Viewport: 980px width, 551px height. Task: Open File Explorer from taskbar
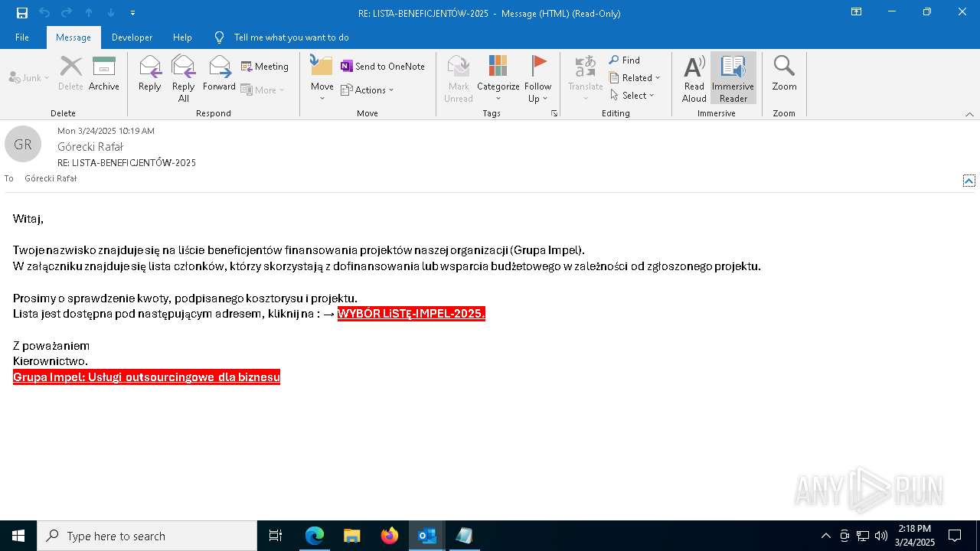pyautogui.click(x=351, y=536)
